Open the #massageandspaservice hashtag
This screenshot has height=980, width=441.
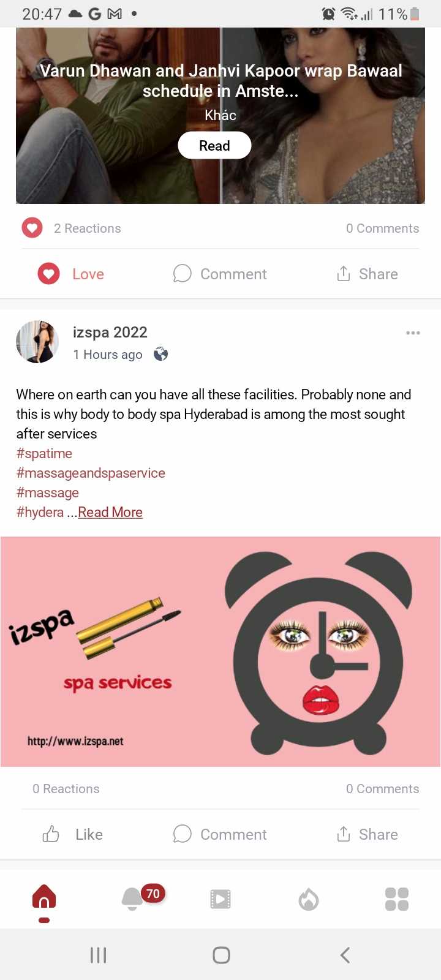point(91,473)
